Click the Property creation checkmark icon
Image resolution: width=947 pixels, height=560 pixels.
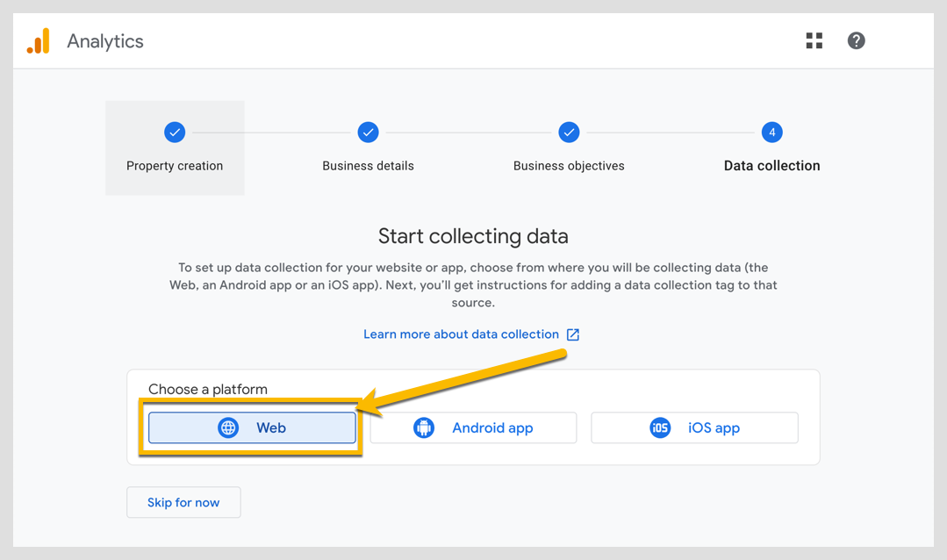point(175,132)
